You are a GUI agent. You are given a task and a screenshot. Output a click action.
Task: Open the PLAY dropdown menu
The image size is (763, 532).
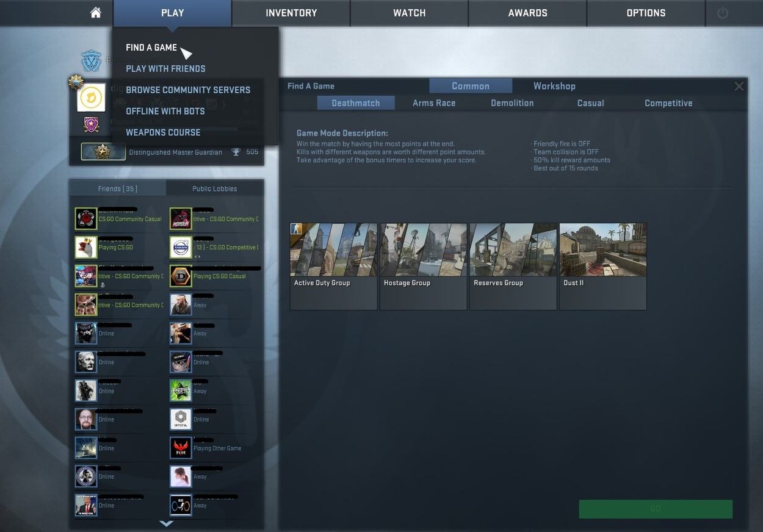pyautogui.click(x=173, y=13)
